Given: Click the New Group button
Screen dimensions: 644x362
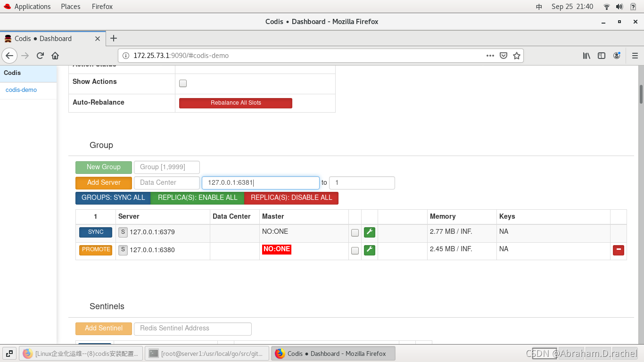Looking at the screenshot, I should point(103,167).
